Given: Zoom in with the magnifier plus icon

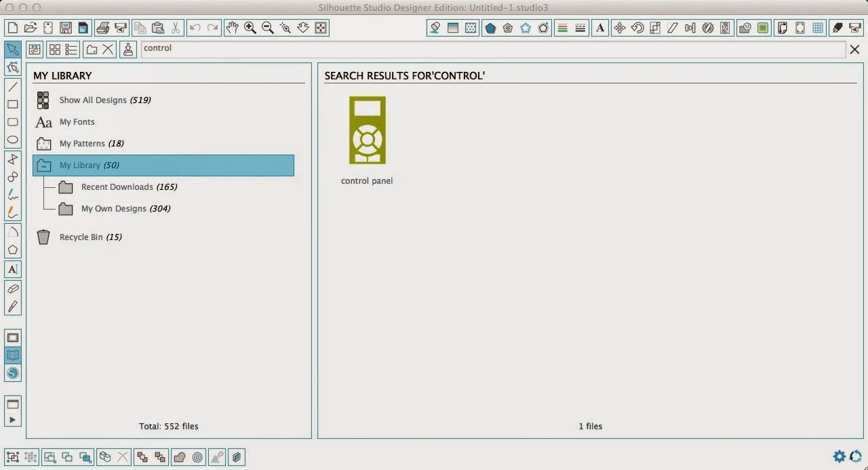Looking at the screenshot, I should 250,28.
